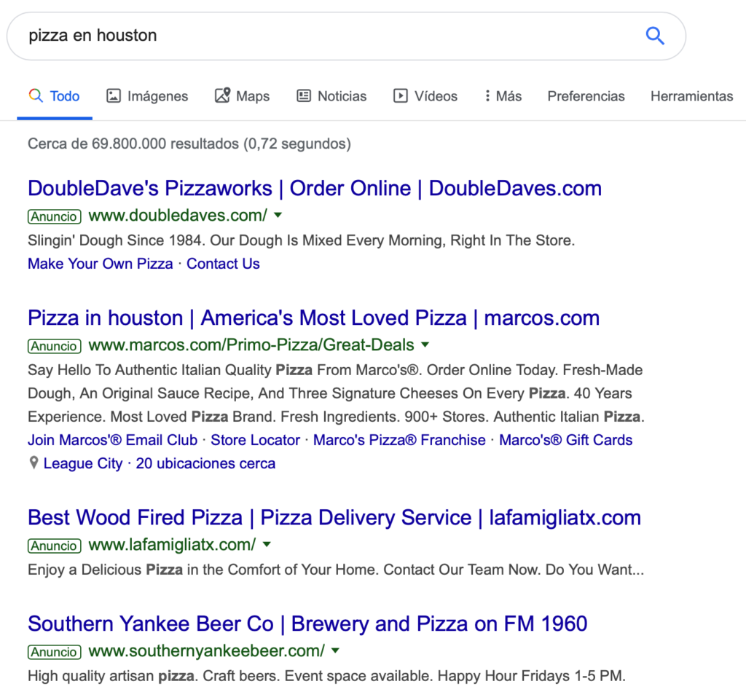Open the Store Locator sitelink
The image size is (746, 700).
256,440
